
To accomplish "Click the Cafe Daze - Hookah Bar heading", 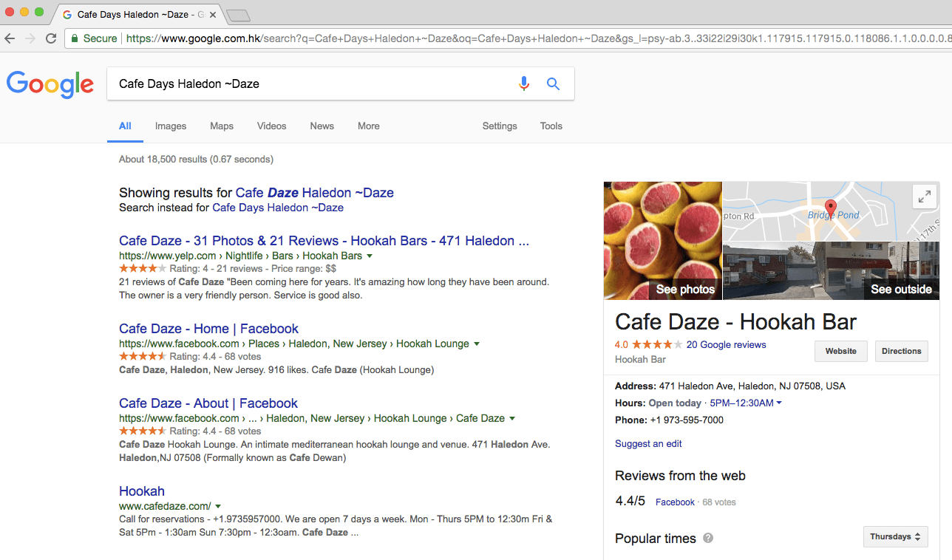I will [735, 322].
